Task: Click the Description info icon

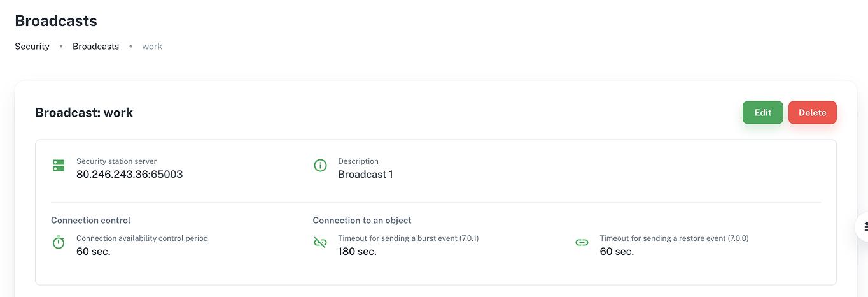Action: 320,166
